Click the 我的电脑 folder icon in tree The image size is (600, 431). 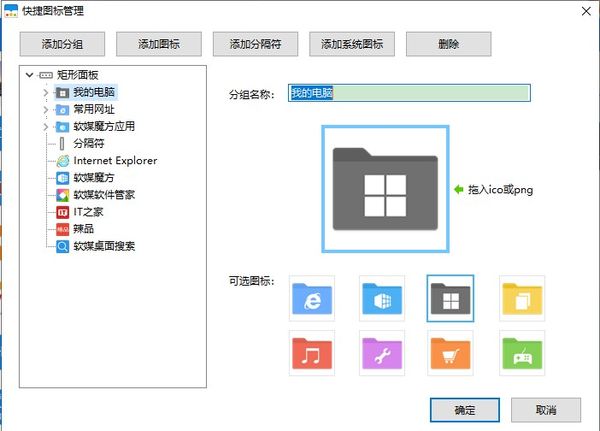tap(62, 93)
